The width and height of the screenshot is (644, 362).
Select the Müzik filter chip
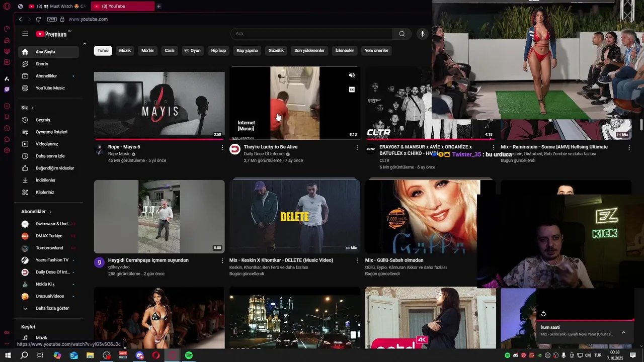pyautogui.click(x=125, y=50)
